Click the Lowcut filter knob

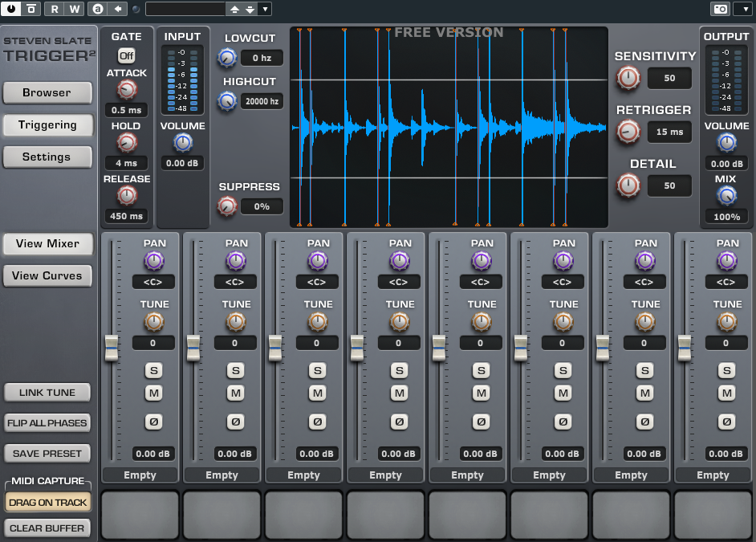click(227, 58)
